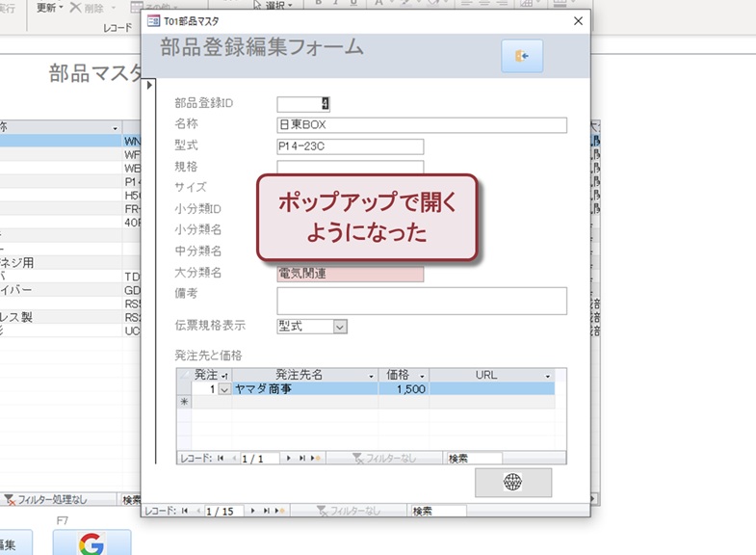Click the 検索 search box in subform navigator
The image size is (756, 555).
pyautogui.click(x=474, y=459)
